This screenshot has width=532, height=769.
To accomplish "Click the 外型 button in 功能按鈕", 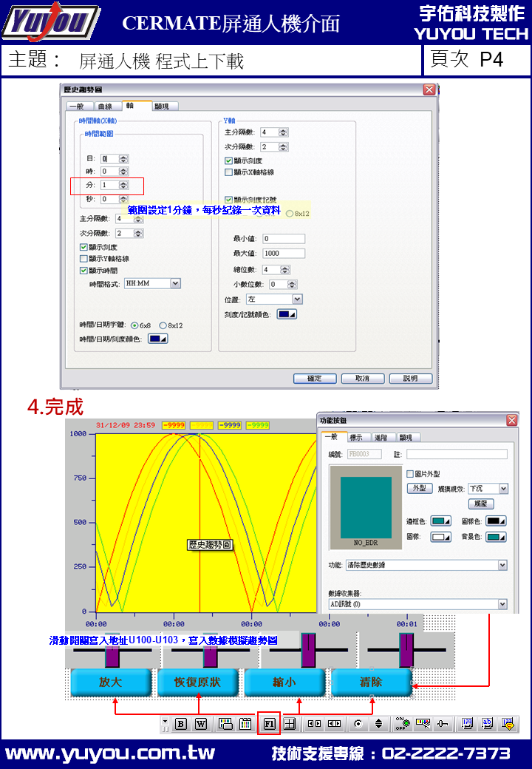I will (x=420, y=489).
